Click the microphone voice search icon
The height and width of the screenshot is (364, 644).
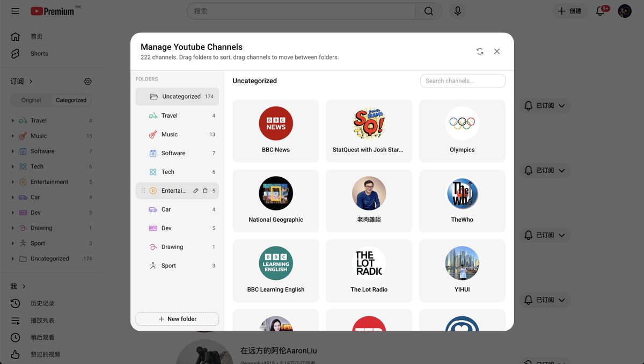(x=458, y=11)
